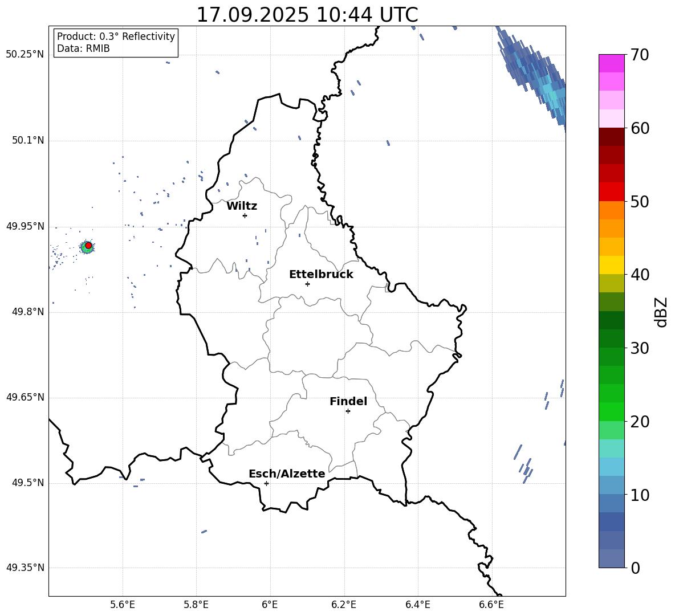Click the colorbar tick label 40
Screen dimensions: 675x616
click(640, 275)
